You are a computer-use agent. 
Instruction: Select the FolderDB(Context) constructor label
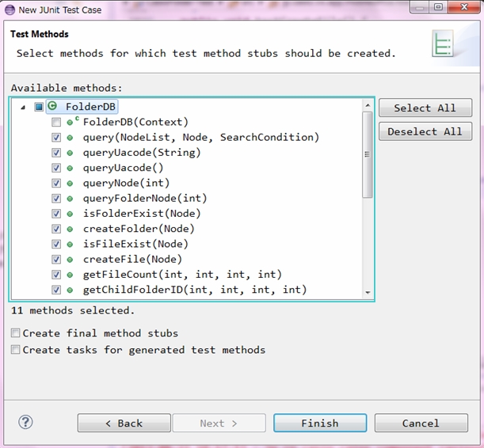pos(135,122)
